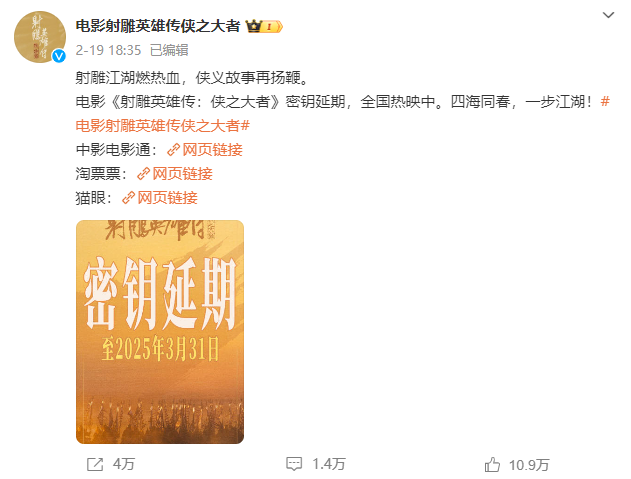Click the 1.4万 comment count

click(329, 464)
